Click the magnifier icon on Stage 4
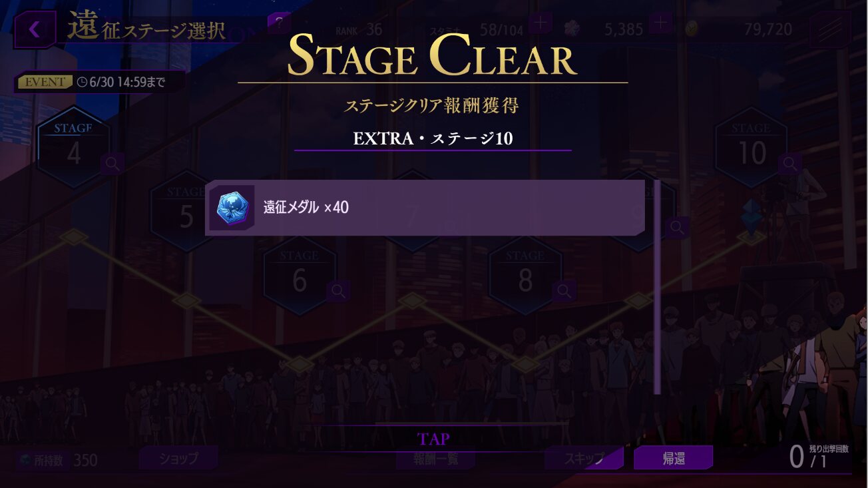868x488 pixels. click(x=112, y=164)
